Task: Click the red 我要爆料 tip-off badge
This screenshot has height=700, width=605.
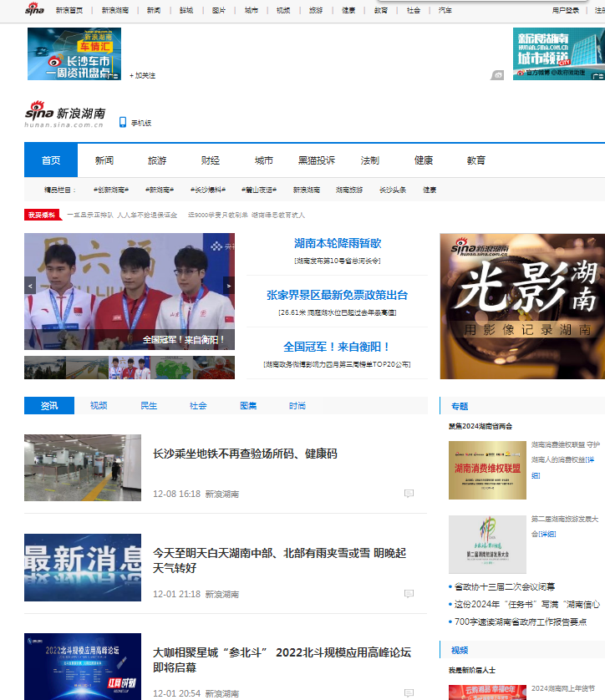Action: [42, 215]
